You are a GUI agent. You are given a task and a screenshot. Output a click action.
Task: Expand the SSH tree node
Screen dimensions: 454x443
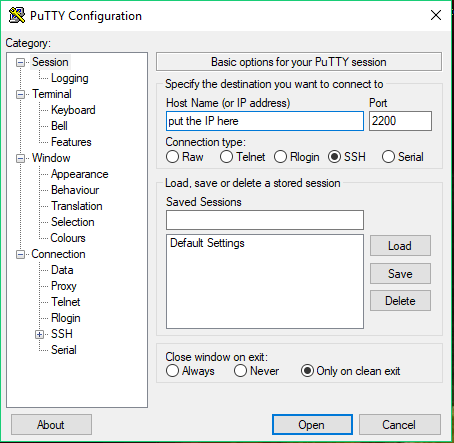[x=39, y=334]
